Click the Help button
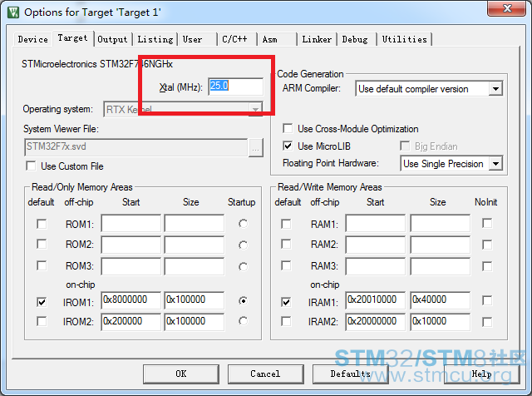 click(482, 374)
